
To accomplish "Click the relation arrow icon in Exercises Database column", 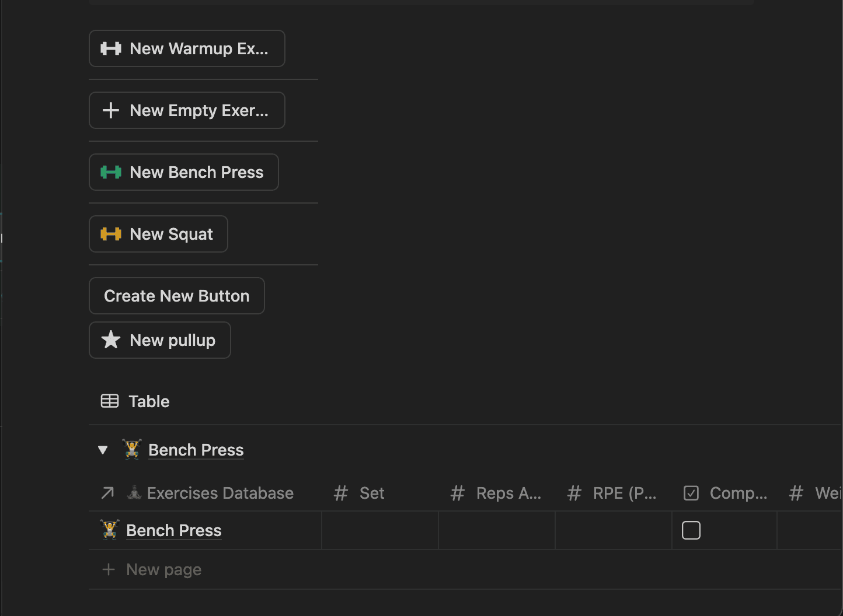I will 107,494.
